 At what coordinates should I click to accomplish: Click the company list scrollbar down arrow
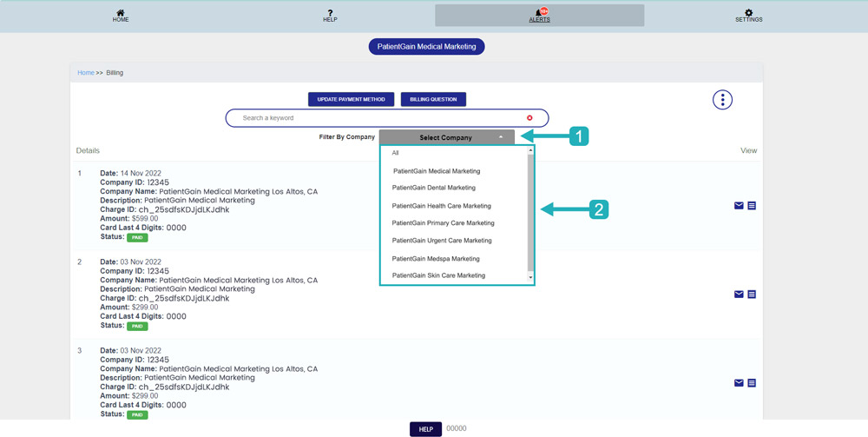coord(531,277)
